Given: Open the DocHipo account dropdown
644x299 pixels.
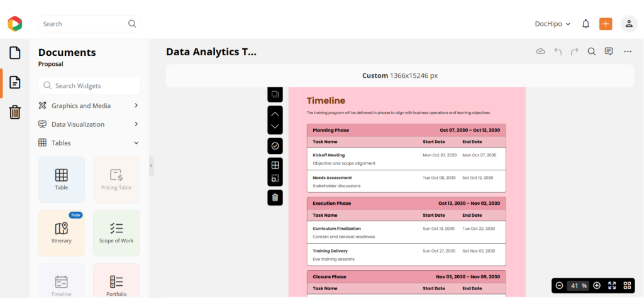Looking at the screenshot, I should tap(553, 24).
